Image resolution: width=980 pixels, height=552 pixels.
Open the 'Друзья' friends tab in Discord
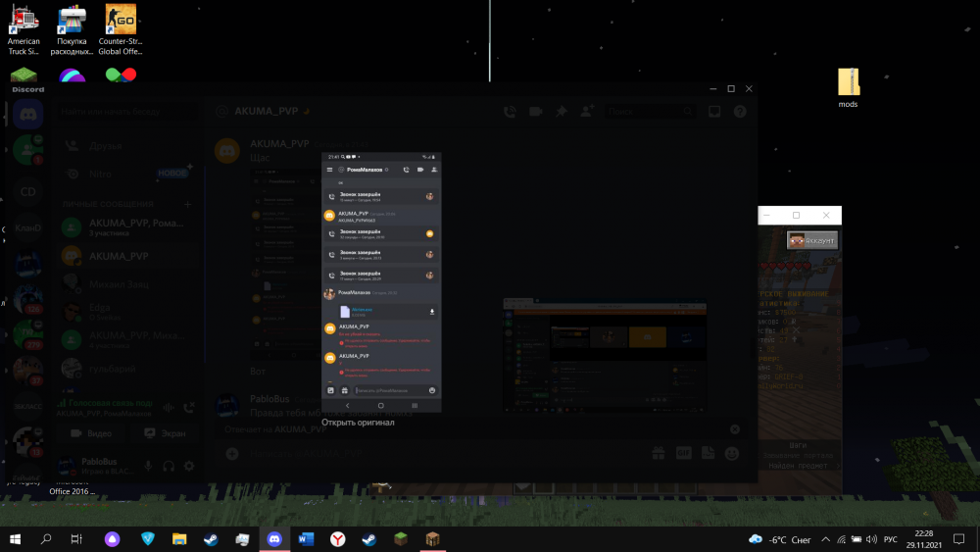pyautogui.click(x=127, y=146)
